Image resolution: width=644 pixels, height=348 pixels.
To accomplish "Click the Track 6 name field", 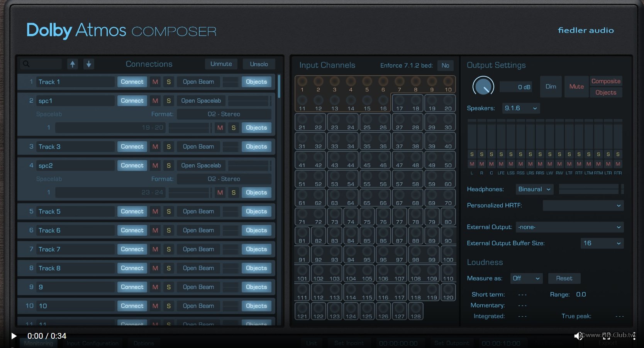I will tap(76, 230).
